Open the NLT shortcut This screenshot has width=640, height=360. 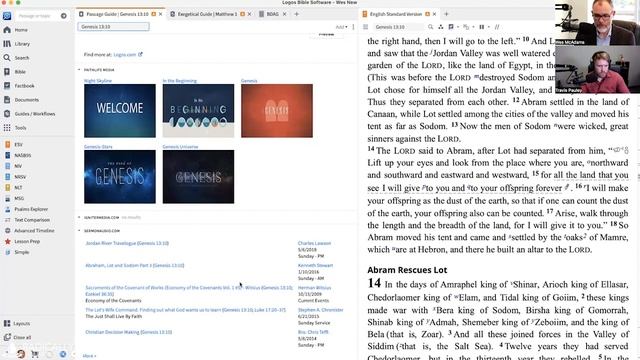pyautogui.click(x=14, y=188)
